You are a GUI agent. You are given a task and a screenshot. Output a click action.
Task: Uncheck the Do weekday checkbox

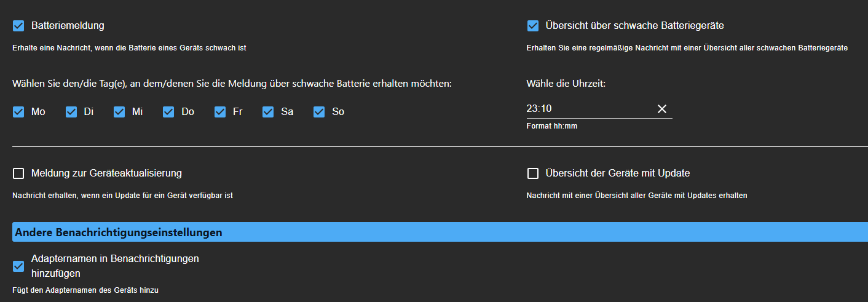pyautogui.click(x=168, y=112)
